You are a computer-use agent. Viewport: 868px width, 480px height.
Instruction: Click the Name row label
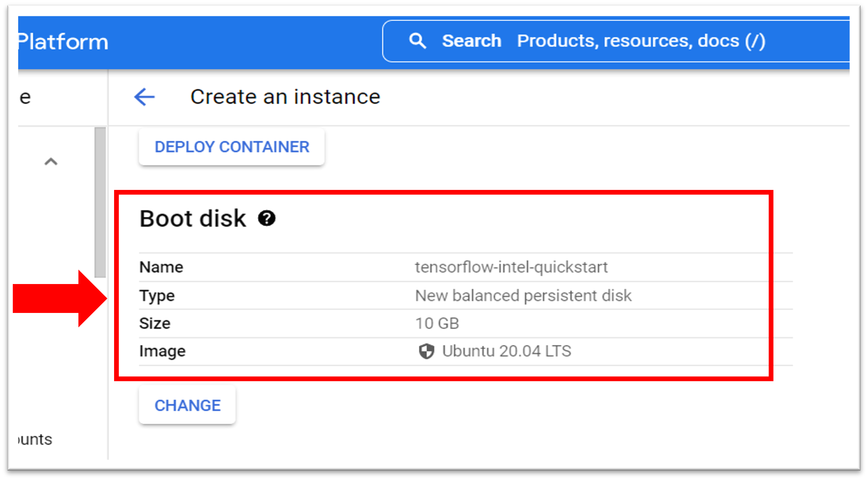(161, 267)
